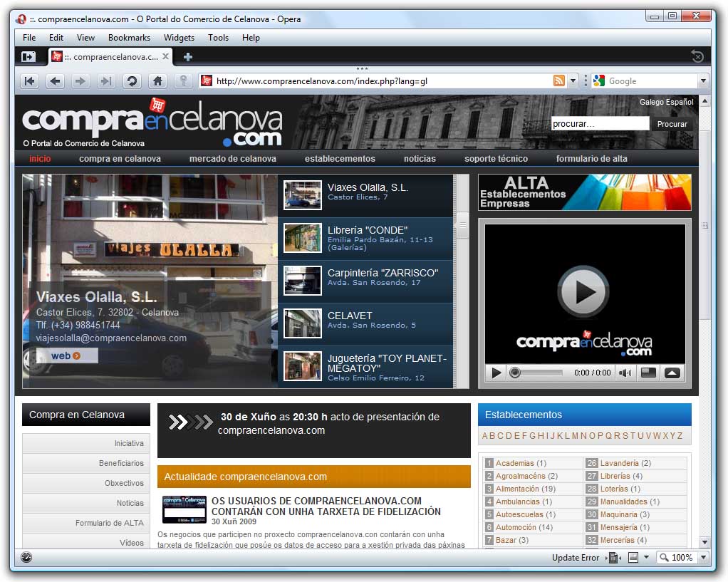Click the magnifier zoom icon at 100%

[x=664, y=557]
